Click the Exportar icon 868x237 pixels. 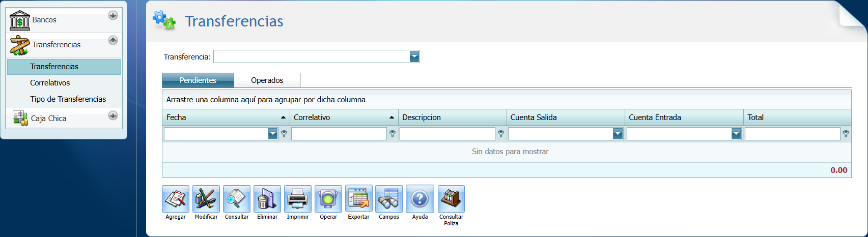[359, 198]
